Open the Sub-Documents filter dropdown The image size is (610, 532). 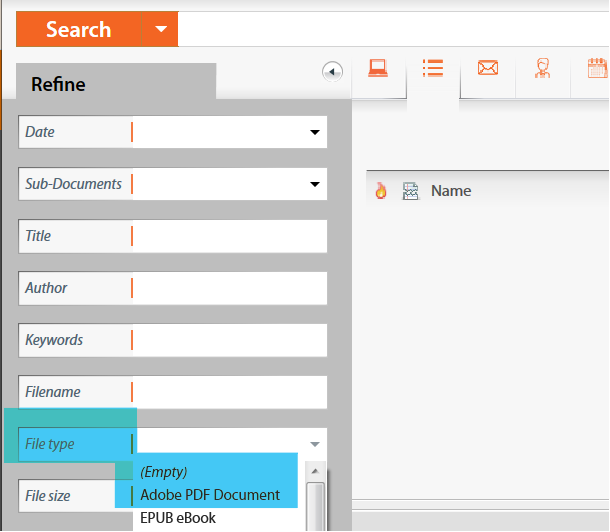(314, 184)
